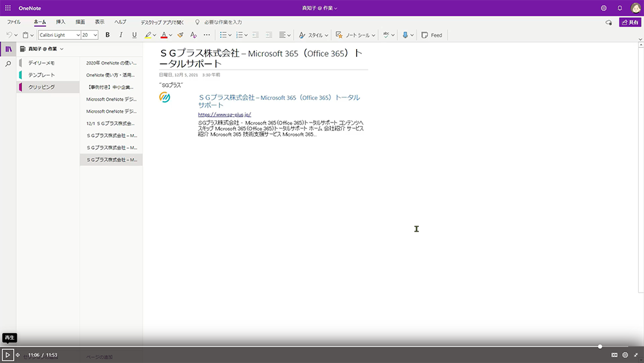Viewport: 644px width, 363px height.
Task: Click the undo arrow icon
Action: (x=9, y=35)
